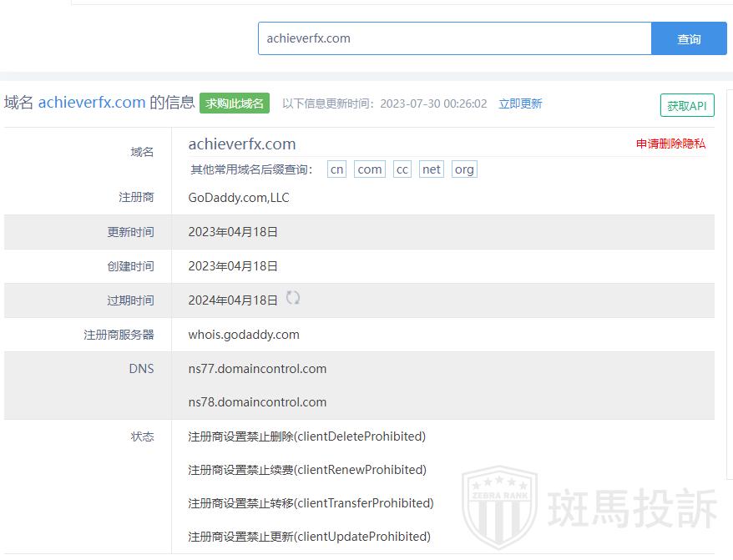Image resolution: width=733 pixels, height=560 pixels.
Task: Open achieverfx.com link in the heading
Action: coord(92,103)
